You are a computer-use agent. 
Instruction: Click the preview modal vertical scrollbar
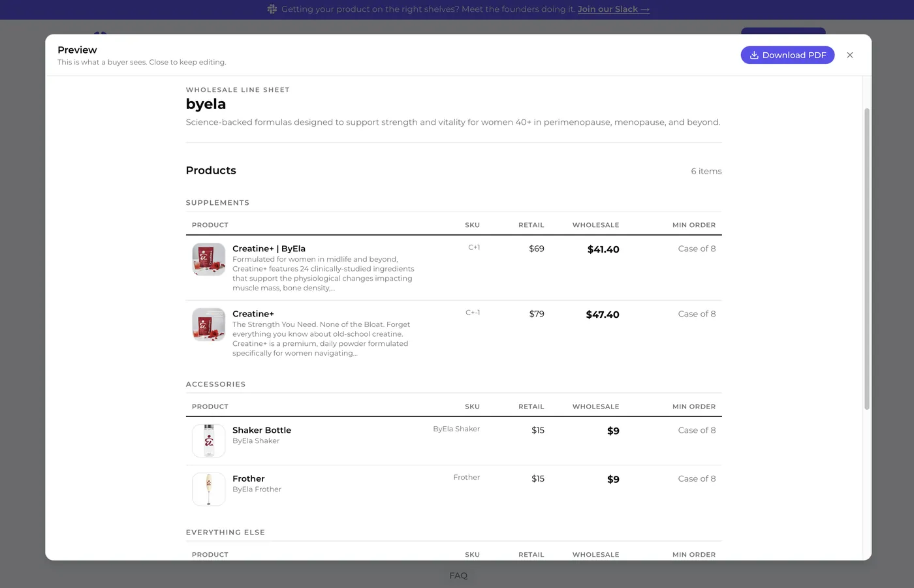click(867, 259)
